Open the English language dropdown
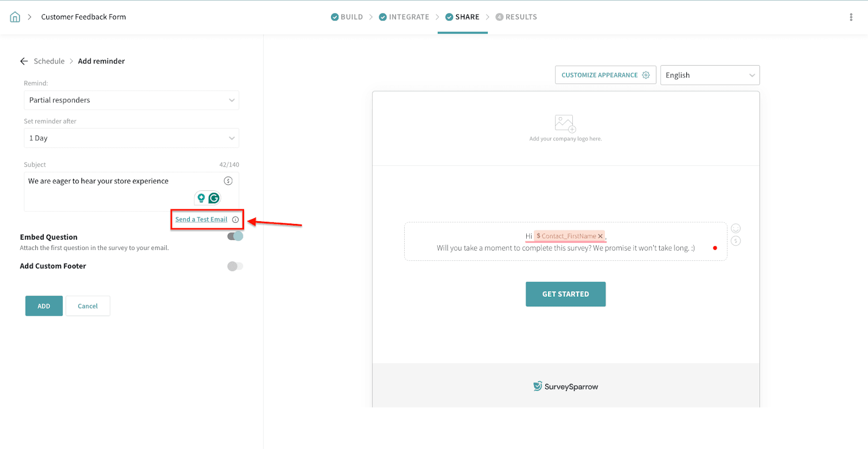This screenshot has height=449, width=868. click(x=709, y=75)
